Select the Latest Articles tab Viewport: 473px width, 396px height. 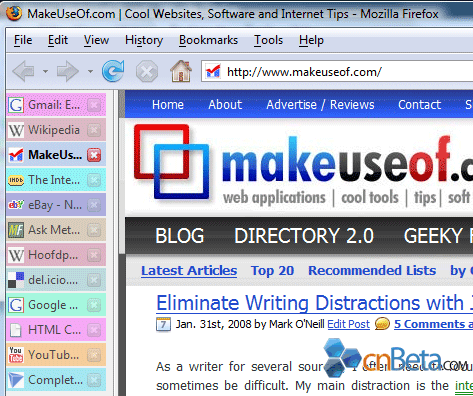[x=189, y=271]
